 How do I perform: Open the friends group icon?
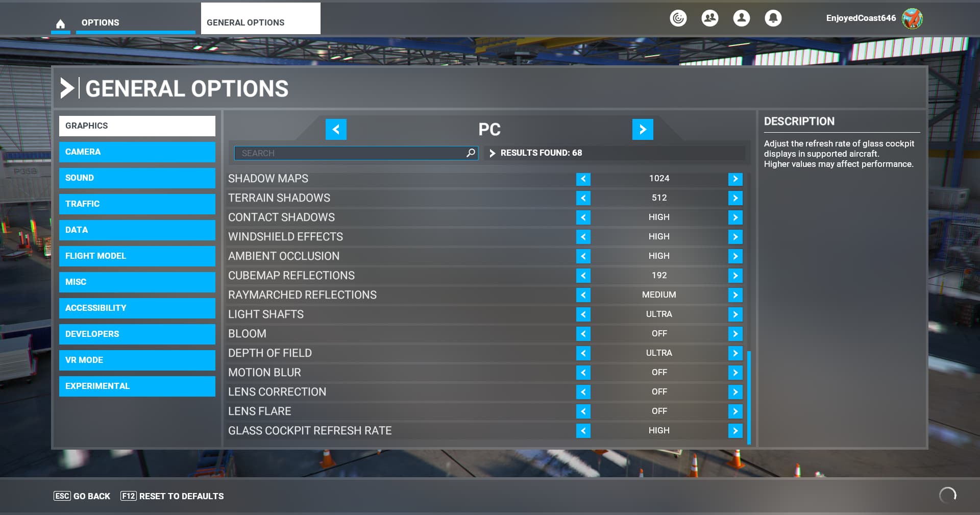[x=710, y=18]
